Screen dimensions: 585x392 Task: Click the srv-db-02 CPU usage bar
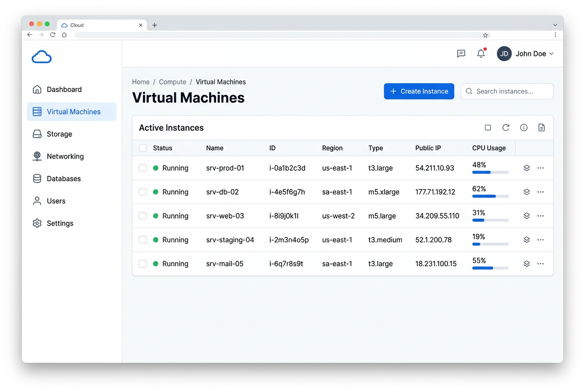(x=491, y=196)
